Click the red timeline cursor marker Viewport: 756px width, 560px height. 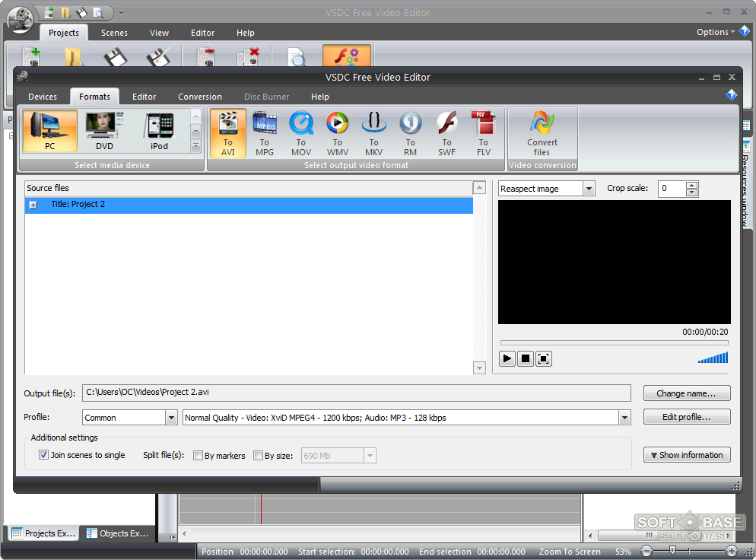click(261, 509)
